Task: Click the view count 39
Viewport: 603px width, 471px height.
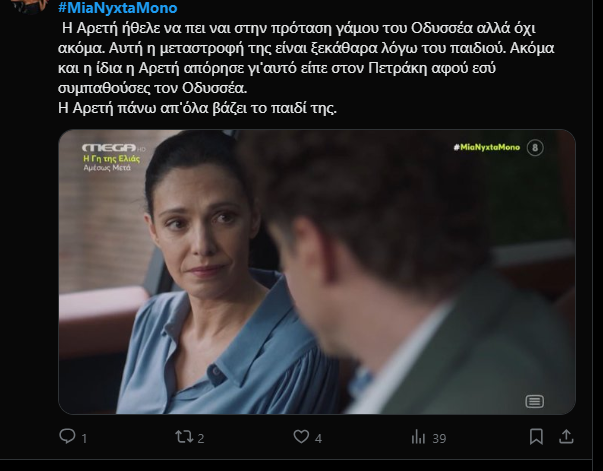Action: tap(439, 438)
